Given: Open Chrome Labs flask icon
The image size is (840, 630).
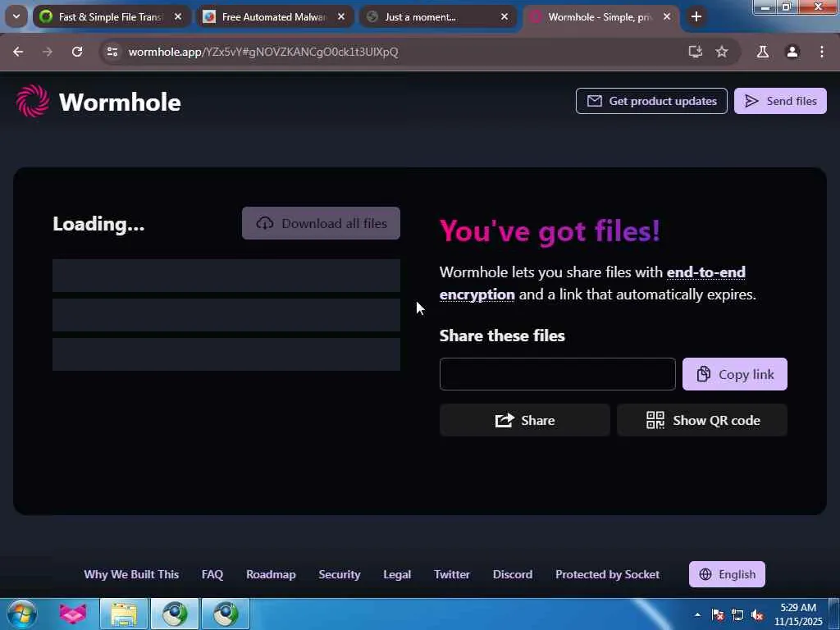Looking at the screenshot, I should [762, 52].
